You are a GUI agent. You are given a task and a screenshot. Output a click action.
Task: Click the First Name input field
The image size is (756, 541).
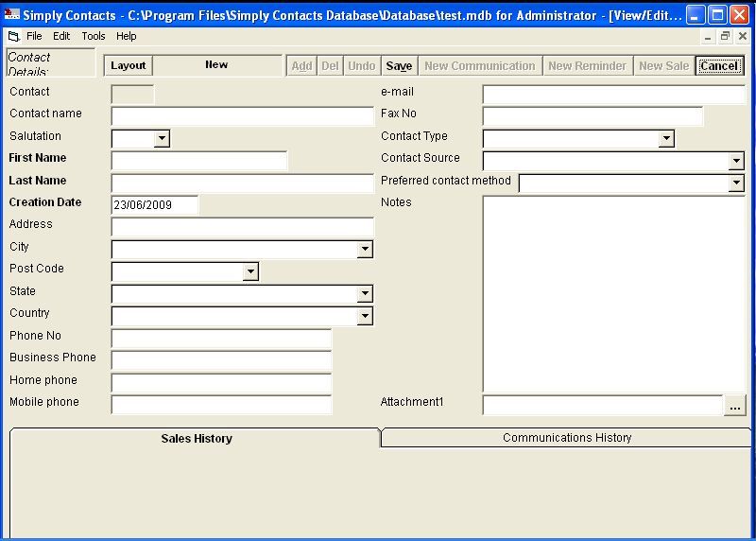coord(199,161)
